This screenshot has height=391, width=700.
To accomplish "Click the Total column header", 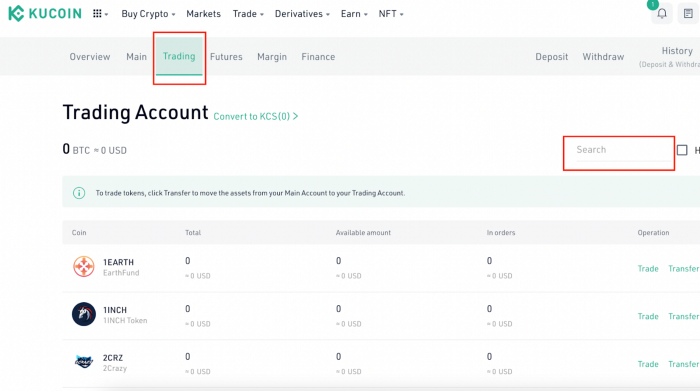I will [x=193, y=233].
